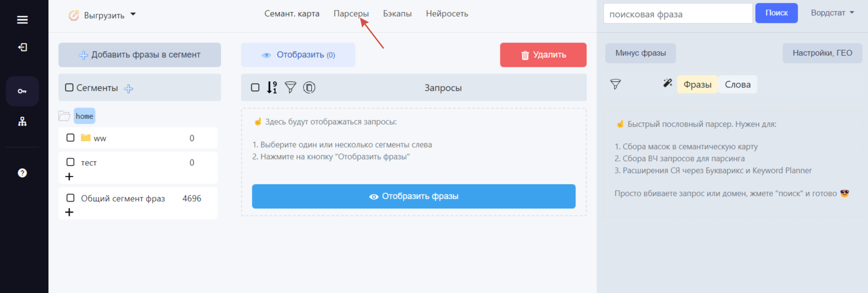Open the Семант. карта menu item
Screen dimensions: 868x293
(x=292, y=14)
